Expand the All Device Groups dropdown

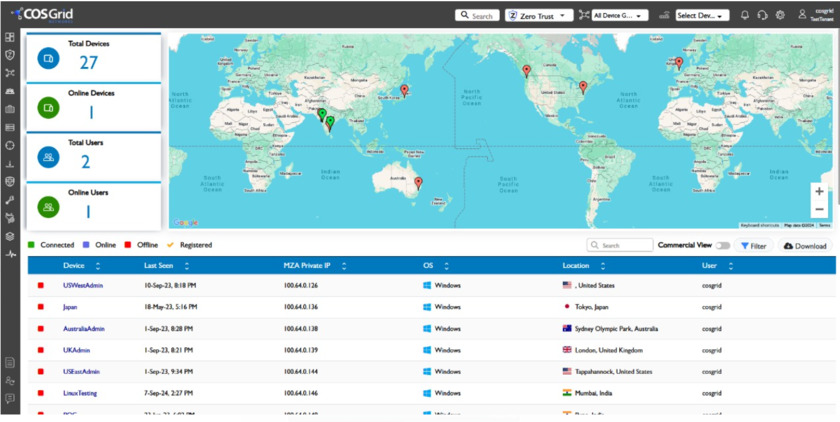click(620, 15)
